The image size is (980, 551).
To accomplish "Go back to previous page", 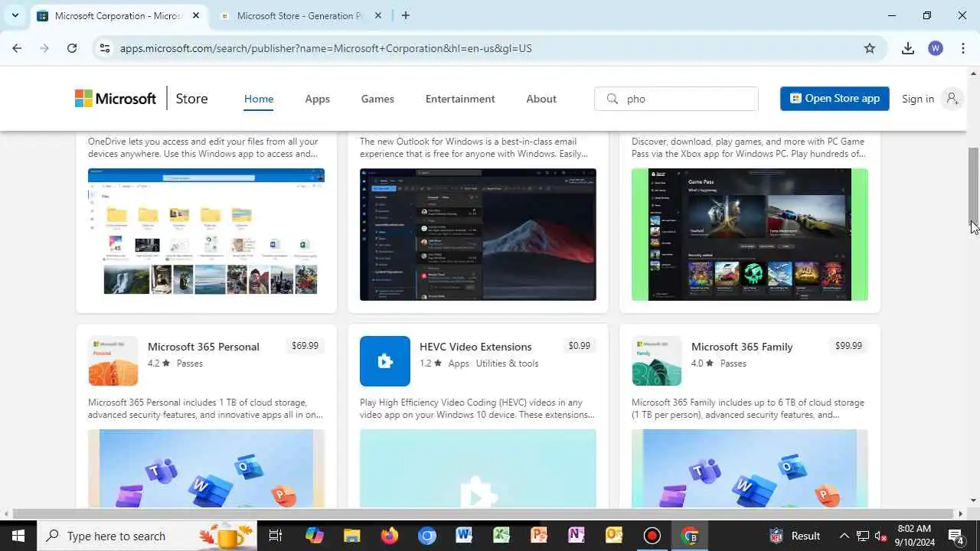I will 17,48.
